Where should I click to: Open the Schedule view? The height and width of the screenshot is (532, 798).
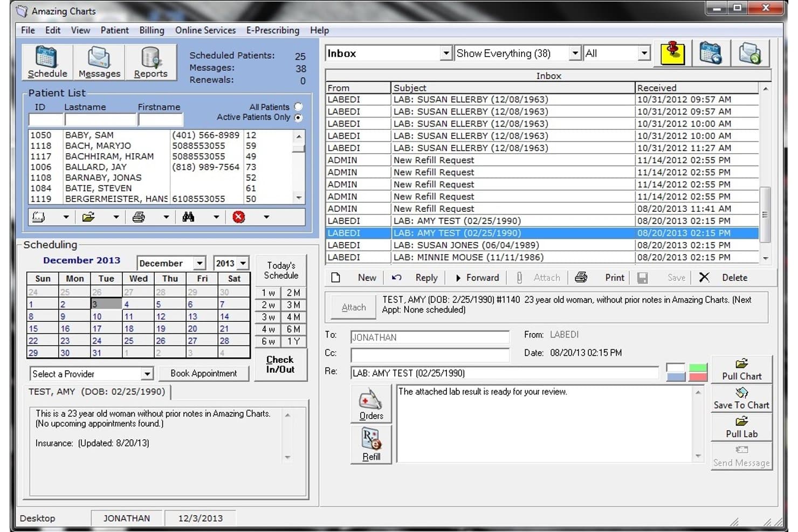point(47,63)
